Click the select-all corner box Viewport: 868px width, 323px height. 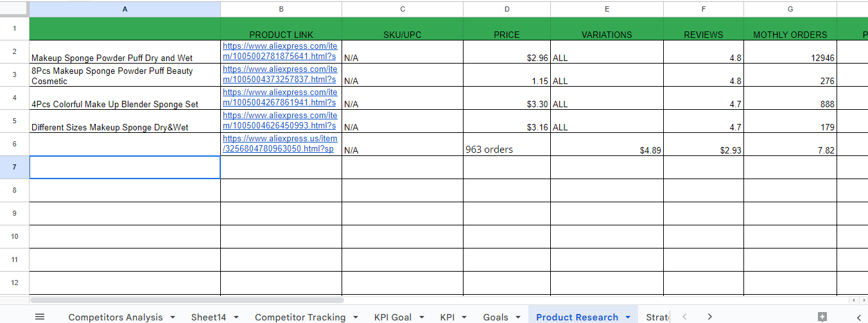coord(14,9)
